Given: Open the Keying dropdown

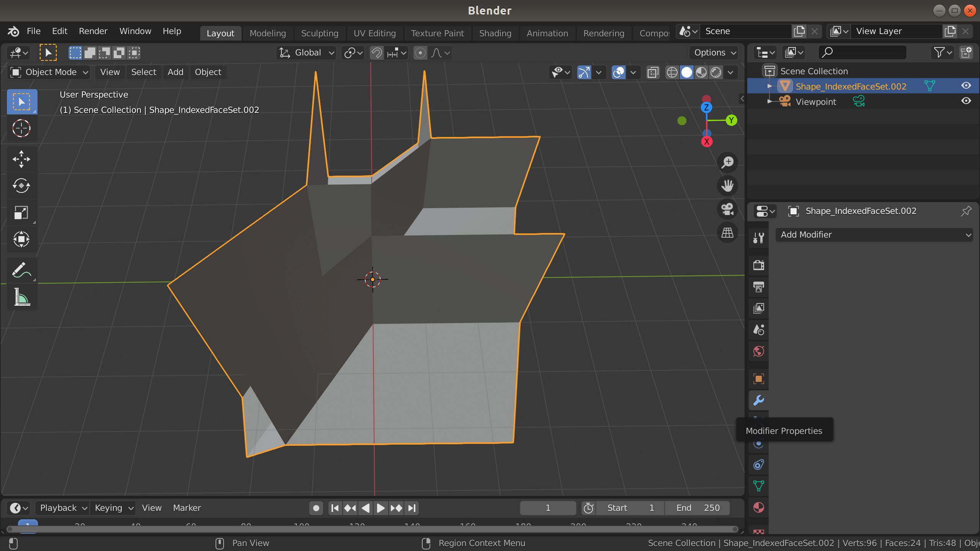Looking at the screenshot, I should pyautogui.click(x=114, y=508).
